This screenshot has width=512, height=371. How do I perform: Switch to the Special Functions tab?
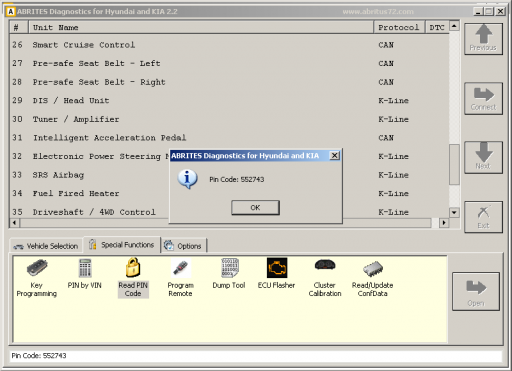(122, 245)
